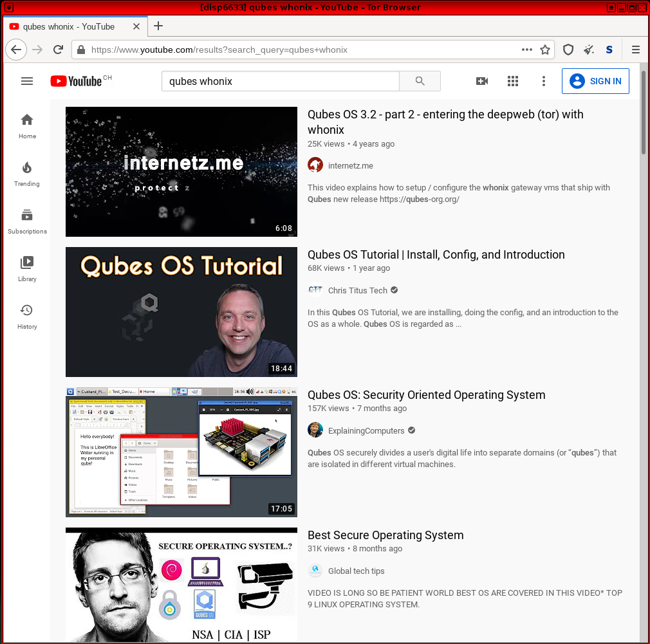This screenshot has height=644, width=650.
Task: Reload the page with the refresh button
Action: [x=58, y=50]
